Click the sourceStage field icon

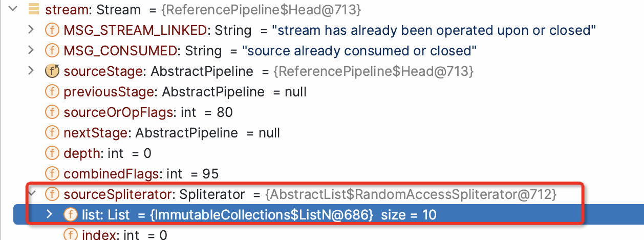pos(52,71)
